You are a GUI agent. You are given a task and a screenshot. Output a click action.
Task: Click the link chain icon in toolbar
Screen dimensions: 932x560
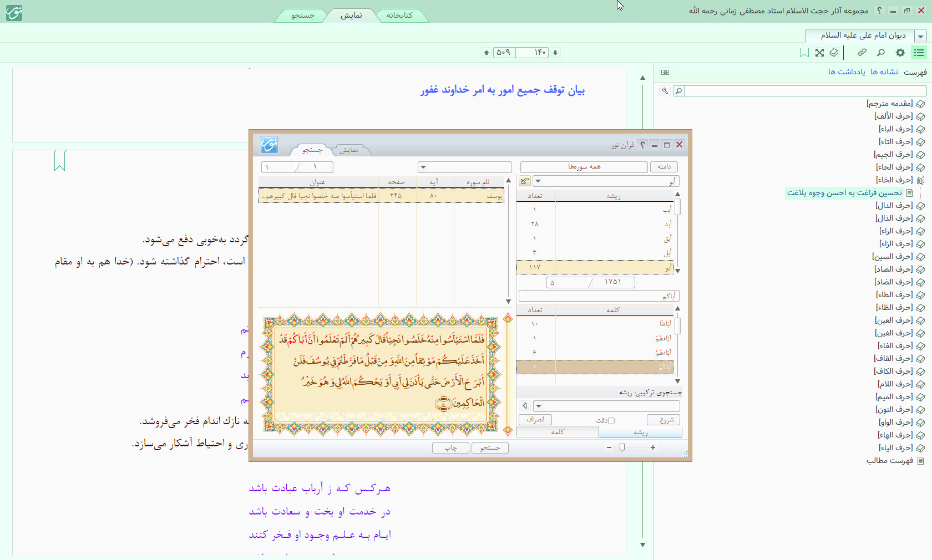pos(862,53)
